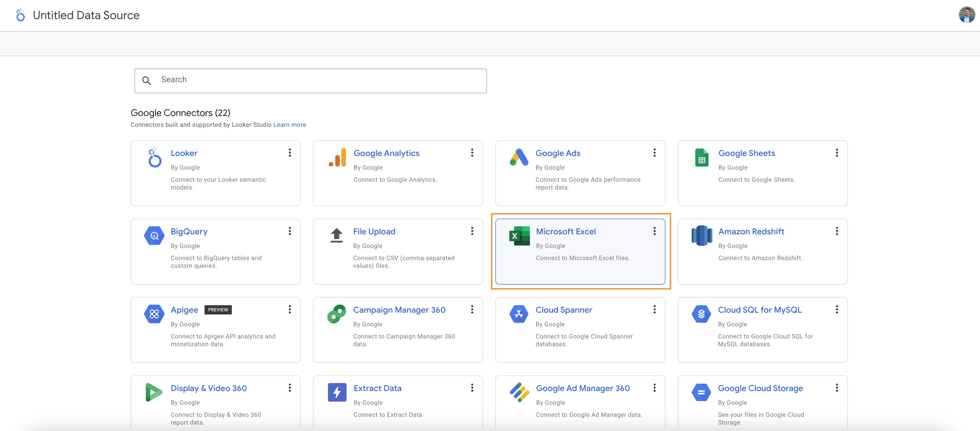Viewport: 980px width, 431px height.
Task: Open more options for Google Analytics
Action: pos(472,153)
